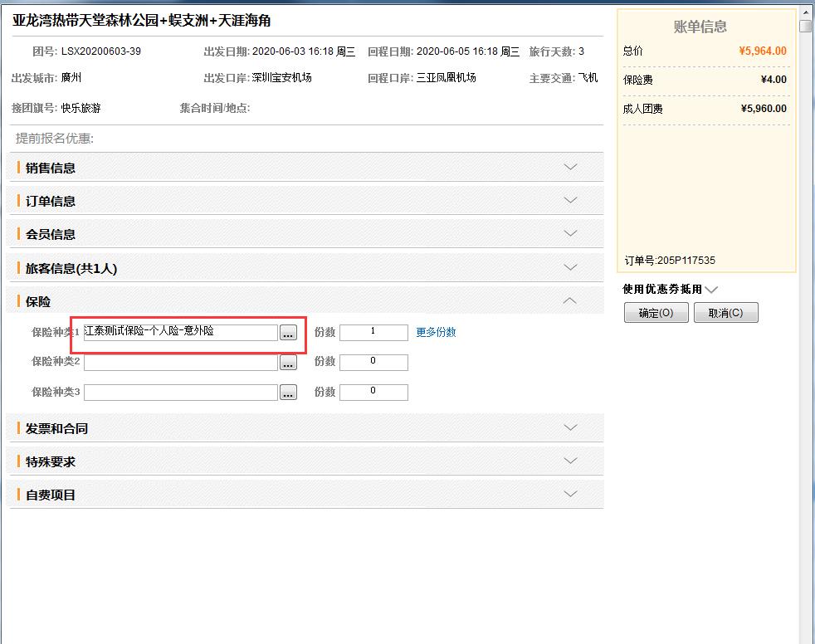Click the 取消(C) button
The height and width of the screenshot is (644, 815).
[x=726, y=313]
